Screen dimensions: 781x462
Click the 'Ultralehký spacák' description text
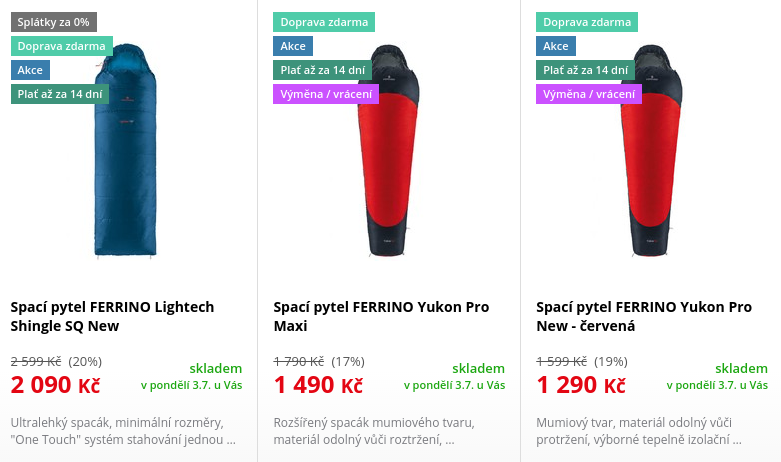123,430
